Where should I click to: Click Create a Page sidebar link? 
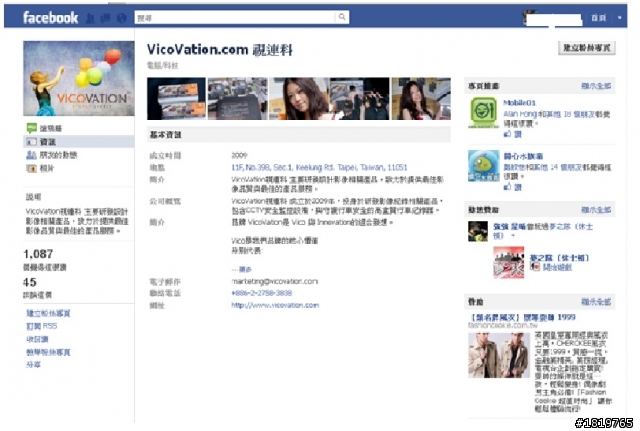pyautogui.click(x=48, y=313)
